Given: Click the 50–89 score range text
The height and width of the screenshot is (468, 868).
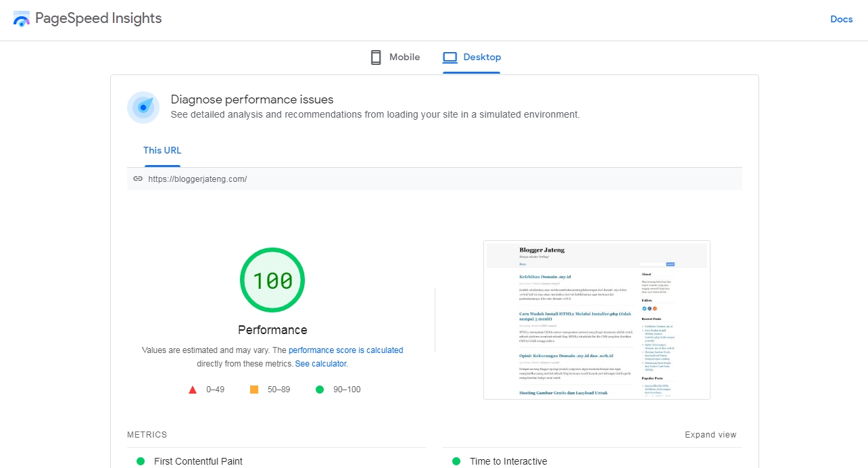Looking at the screenshot, I should pyautogui.click(x=279, y=390).
